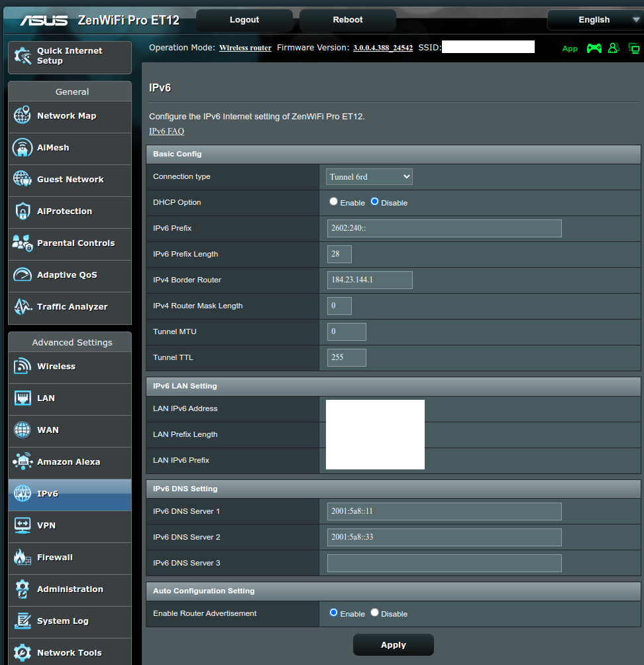The height and width of the screenshot is (665, 644).
Task: Click the Network Map globe icon
Action: 23,115
